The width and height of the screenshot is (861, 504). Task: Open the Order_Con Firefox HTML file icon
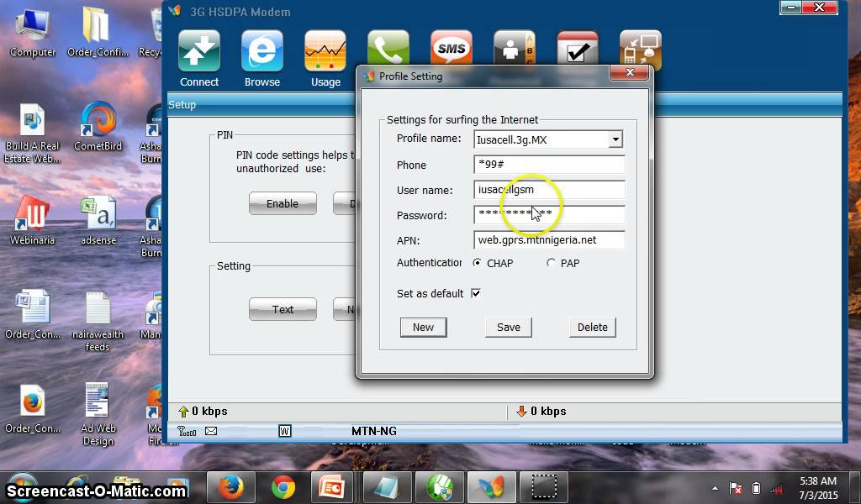pyautogui.click(x=33, y=409)
